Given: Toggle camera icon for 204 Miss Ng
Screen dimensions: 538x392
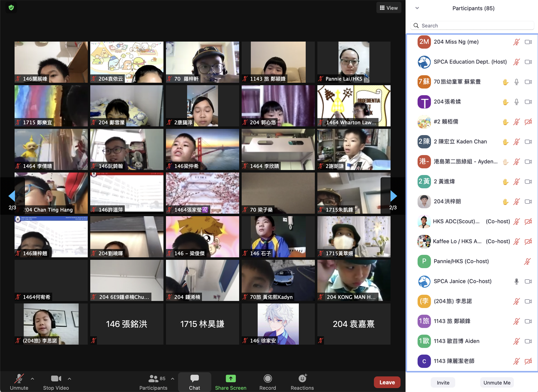Looking at the screenshot, I should 528,42.
